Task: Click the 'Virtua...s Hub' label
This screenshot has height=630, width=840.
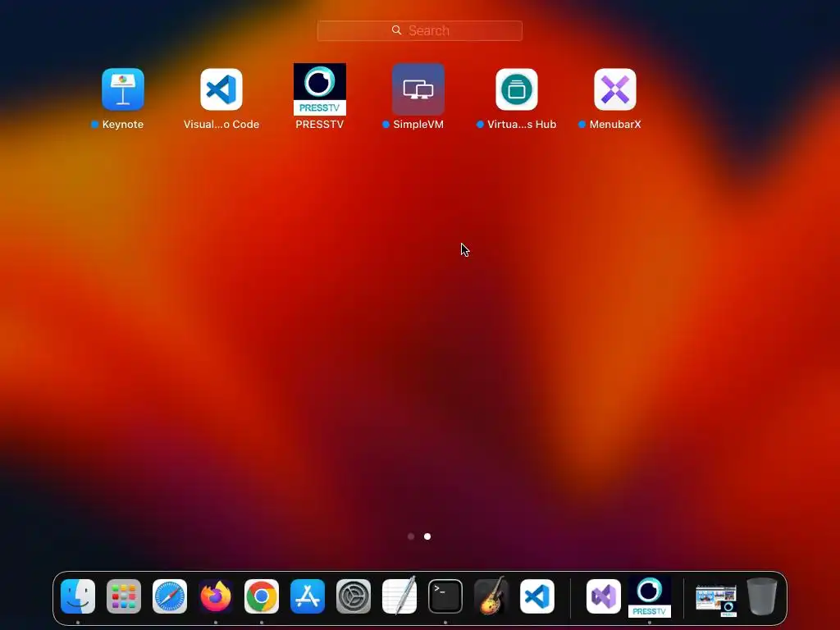Action: pyautogui.click(x=522, y=125)
